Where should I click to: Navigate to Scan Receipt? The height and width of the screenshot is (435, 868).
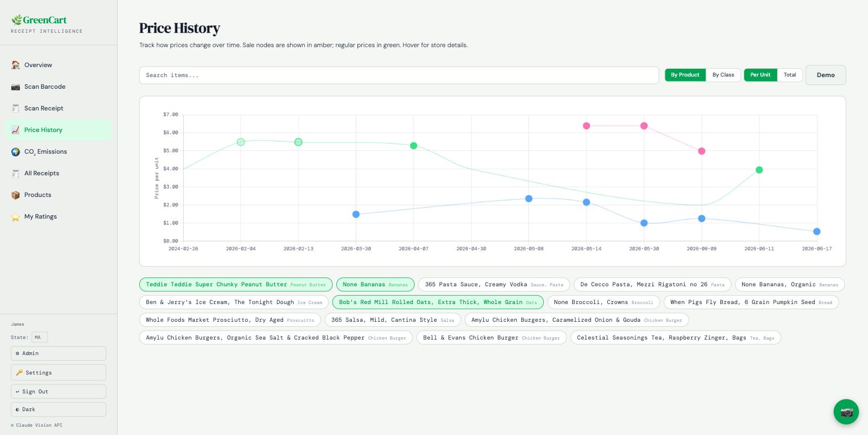(58, 108)
